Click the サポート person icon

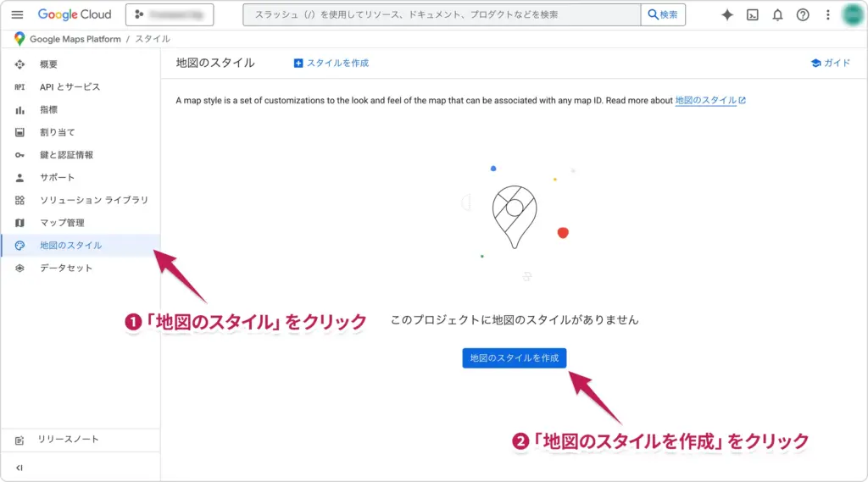click(x=20, y=178)
